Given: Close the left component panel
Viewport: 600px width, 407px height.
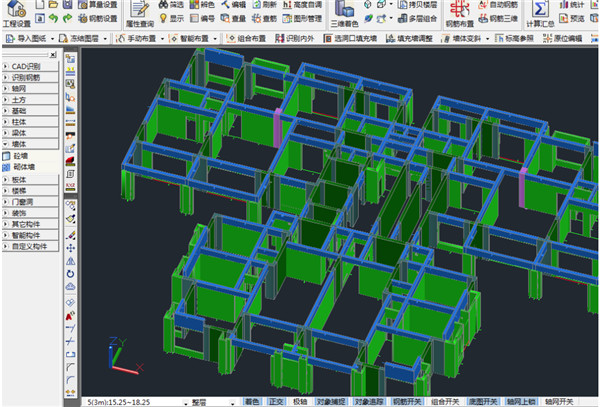Looking at the screenshot, I should click(x=53, y=55).
